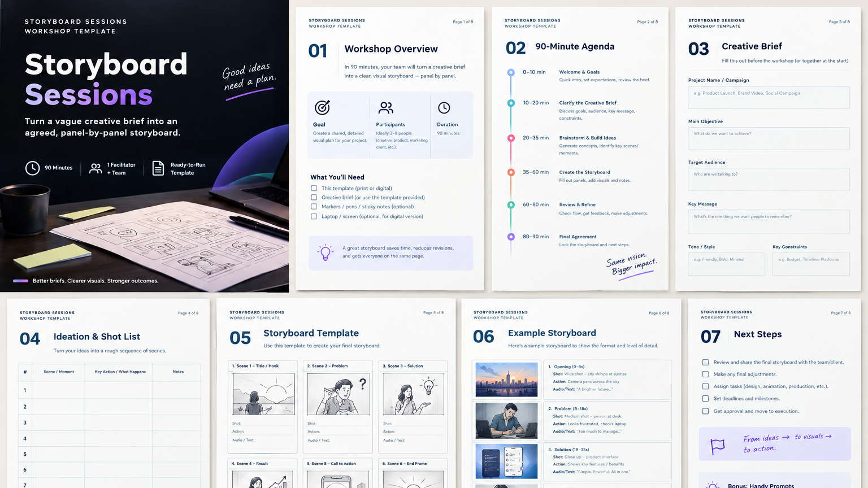Click the product interface image beside Solution (18–35s)
Image resolution: width=868 pixels, height=488 pixels.
coord(507,461)
